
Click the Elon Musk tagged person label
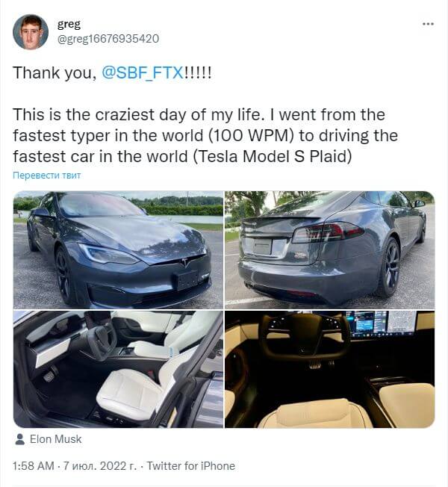(55, 439)
